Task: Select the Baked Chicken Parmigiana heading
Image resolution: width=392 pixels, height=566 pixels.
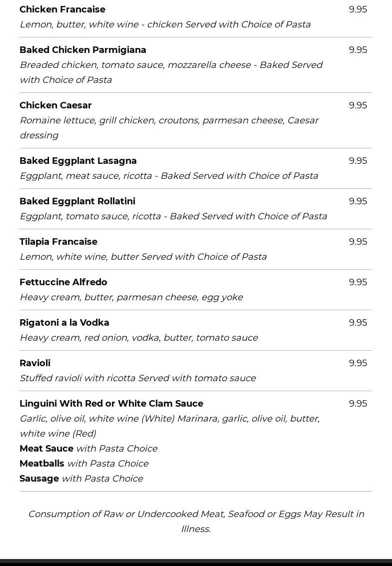Action: 83,50
